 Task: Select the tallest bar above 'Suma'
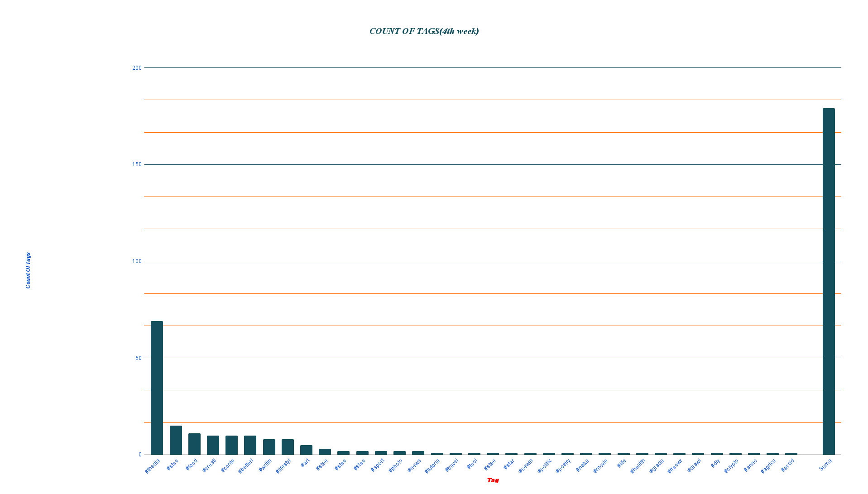click(829, 282)
